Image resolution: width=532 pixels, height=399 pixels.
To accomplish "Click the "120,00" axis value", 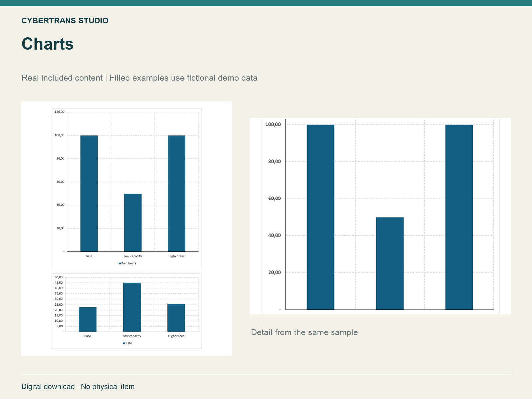I will (60, 112).
